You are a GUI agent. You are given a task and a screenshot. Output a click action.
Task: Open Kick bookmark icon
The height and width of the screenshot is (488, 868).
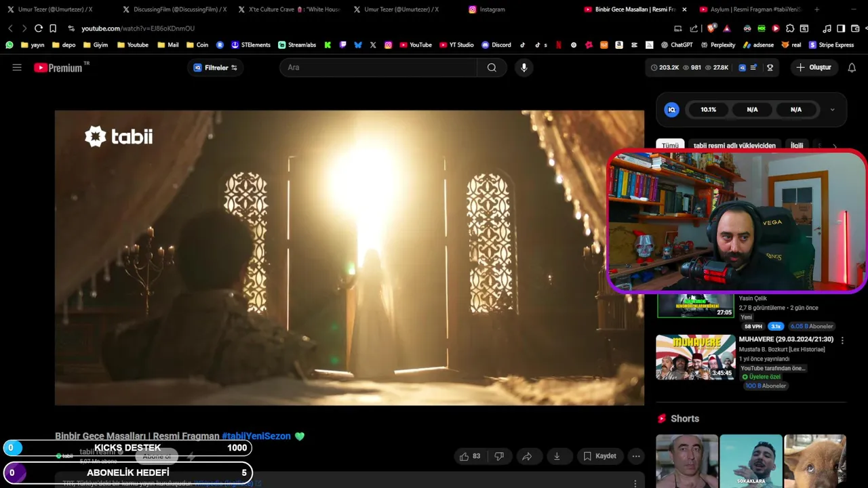tap(328, 45)
